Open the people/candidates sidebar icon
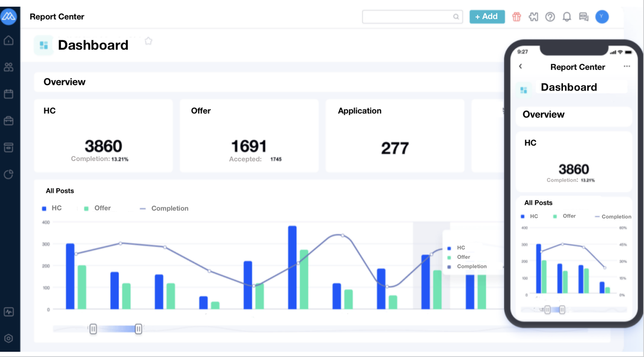The height and width of the screenshot is (357, 644). (9, 67)
